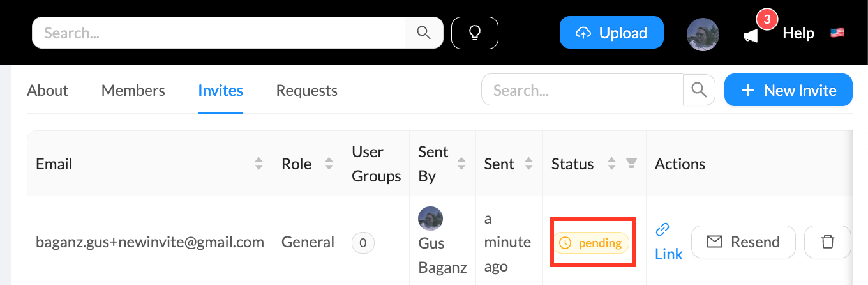Delete the invite with trash icon
This screenshot has height=285, width=868.
827,242
